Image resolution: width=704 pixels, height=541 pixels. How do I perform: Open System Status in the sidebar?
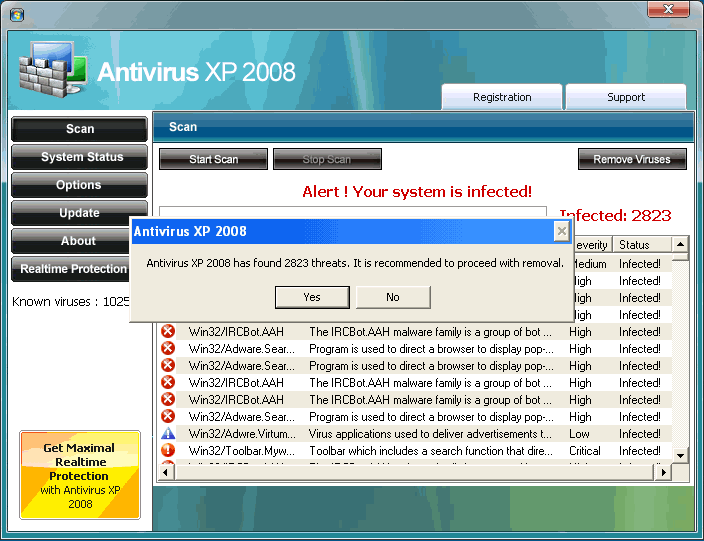tap(79, 157)
